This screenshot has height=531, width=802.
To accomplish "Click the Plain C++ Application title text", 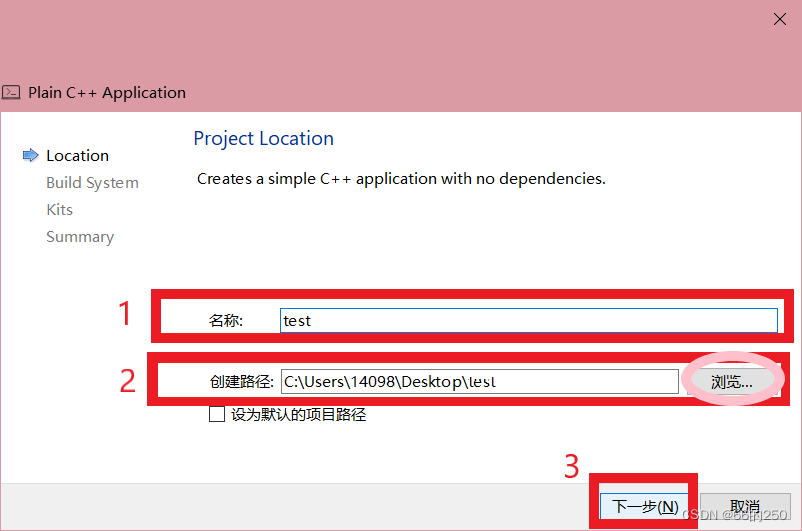I will coord(107,93).
